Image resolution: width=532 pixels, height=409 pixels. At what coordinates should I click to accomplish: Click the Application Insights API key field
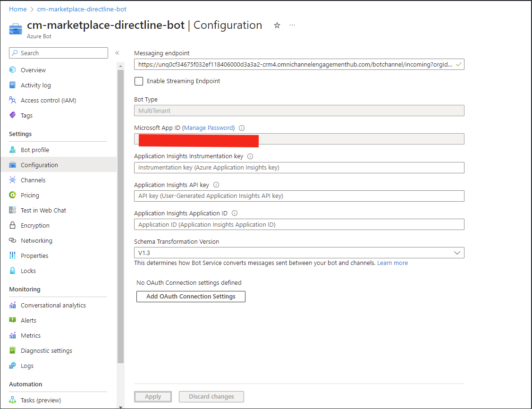(299, 196)
